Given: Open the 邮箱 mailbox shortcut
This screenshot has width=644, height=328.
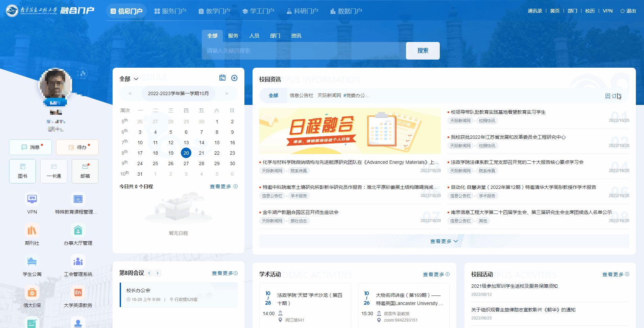Looking at the screenshot, I should [x=85, y=171].
